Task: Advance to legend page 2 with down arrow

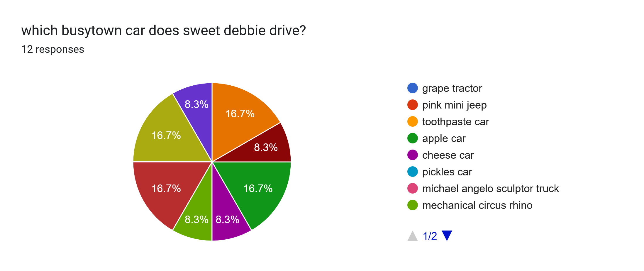Action: tap(447, 235)
